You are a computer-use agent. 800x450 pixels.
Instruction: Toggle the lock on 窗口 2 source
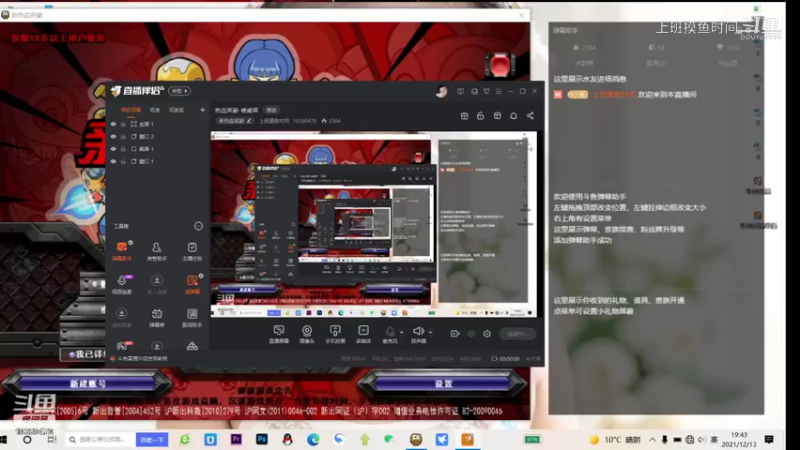123,137
